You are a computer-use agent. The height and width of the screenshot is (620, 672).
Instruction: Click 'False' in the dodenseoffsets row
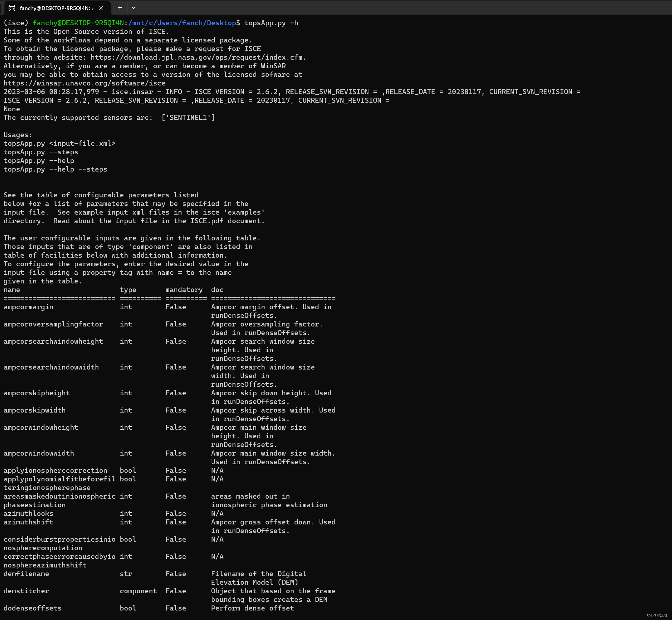pos(176,608)
